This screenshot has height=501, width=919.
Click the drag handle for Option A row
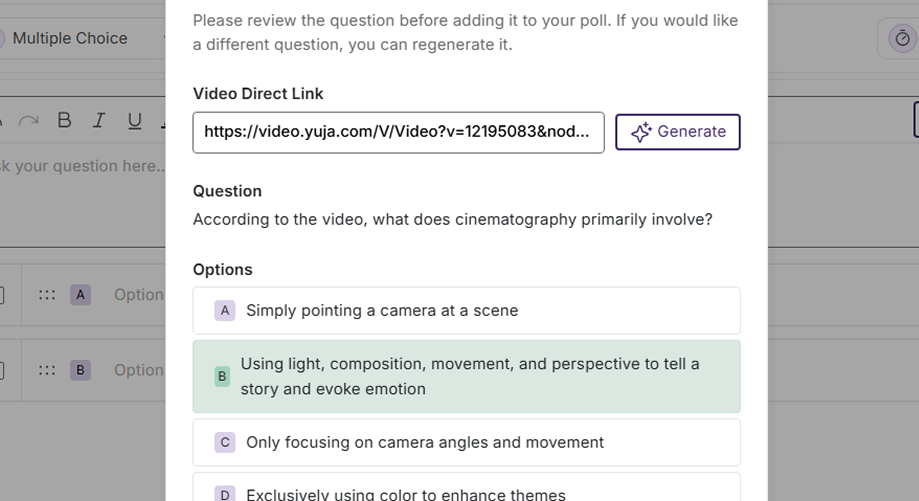47,295
